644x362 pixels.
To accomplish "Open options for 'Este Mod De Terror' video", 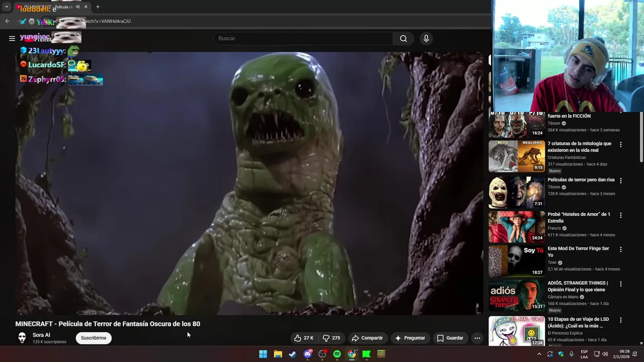I will pyautogui.click(x=620, y=249).
